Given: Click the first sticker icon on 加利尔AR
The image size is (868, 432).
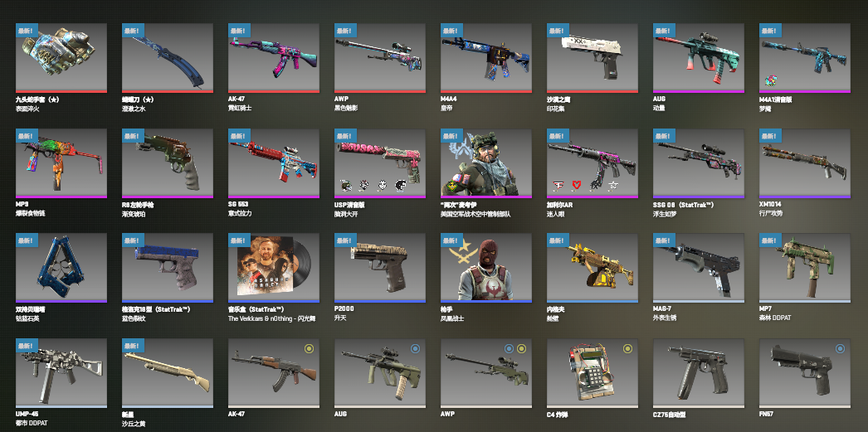Looking at the screenshot, I should [558, 185].
